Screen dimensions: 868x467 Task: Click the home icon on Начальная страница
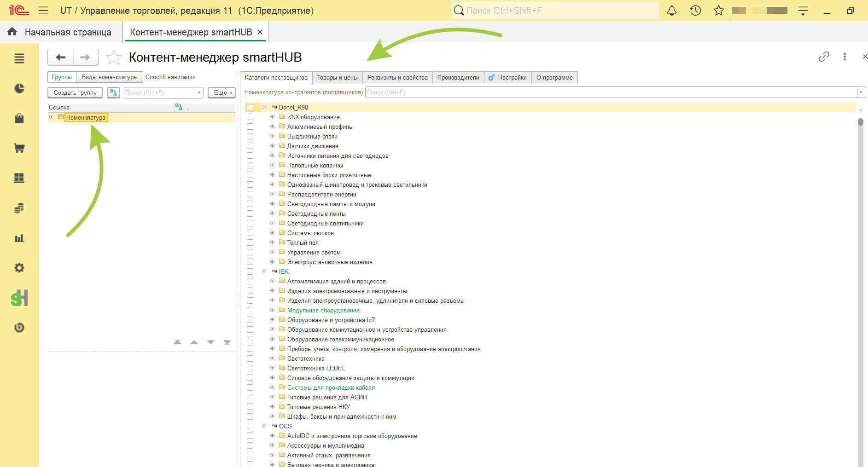[x=12, y=32]
